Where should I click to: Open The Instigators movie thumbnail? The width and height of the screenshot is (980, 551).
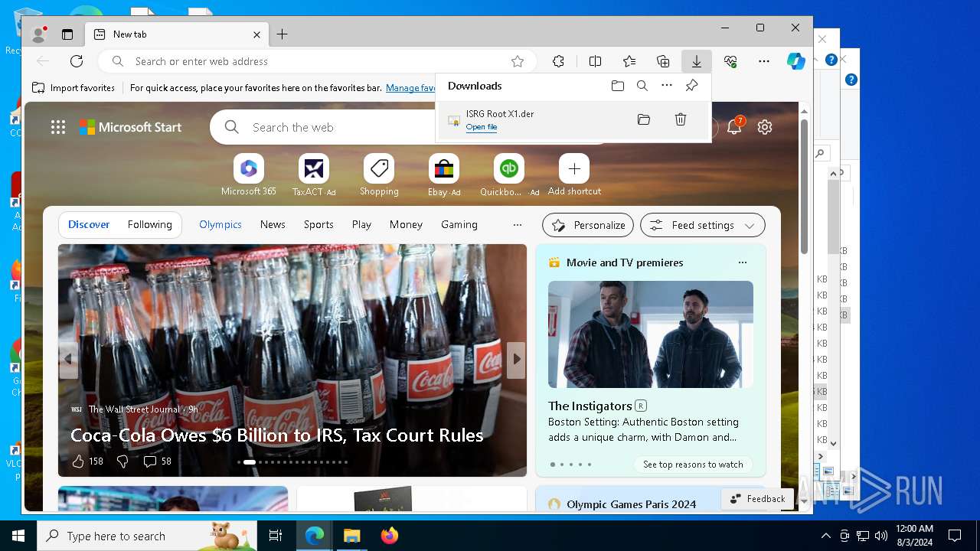(x=651, y=334)
